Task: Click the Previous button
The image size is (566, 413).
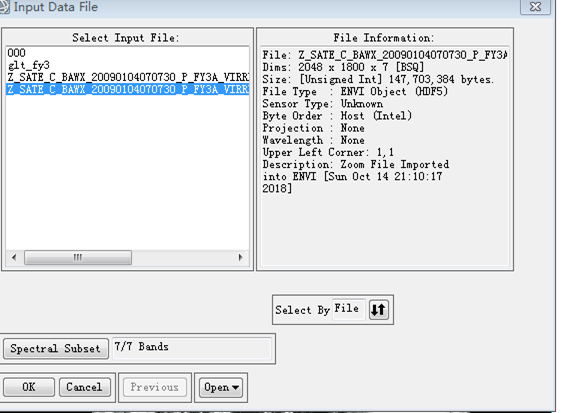Action: point(155,387)
